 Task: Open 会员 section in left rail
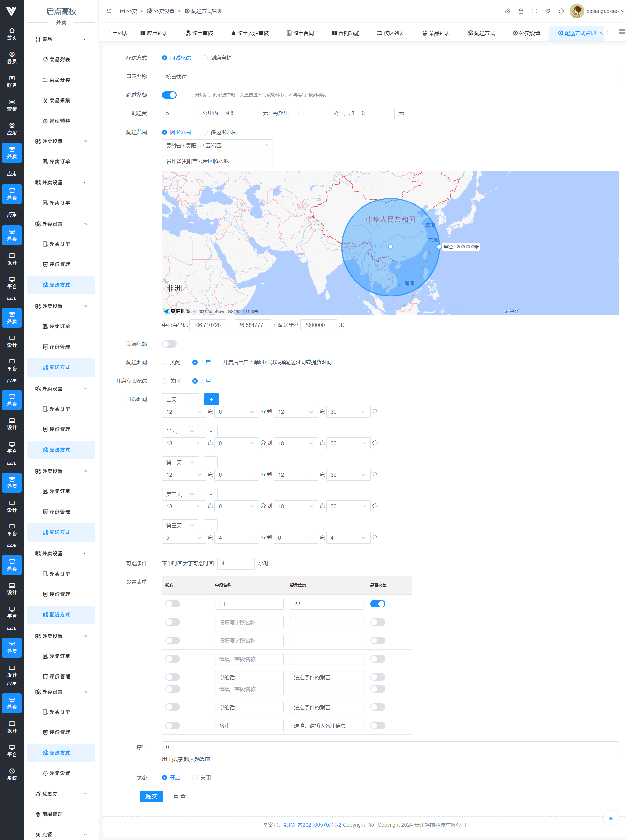click(12, 58)
